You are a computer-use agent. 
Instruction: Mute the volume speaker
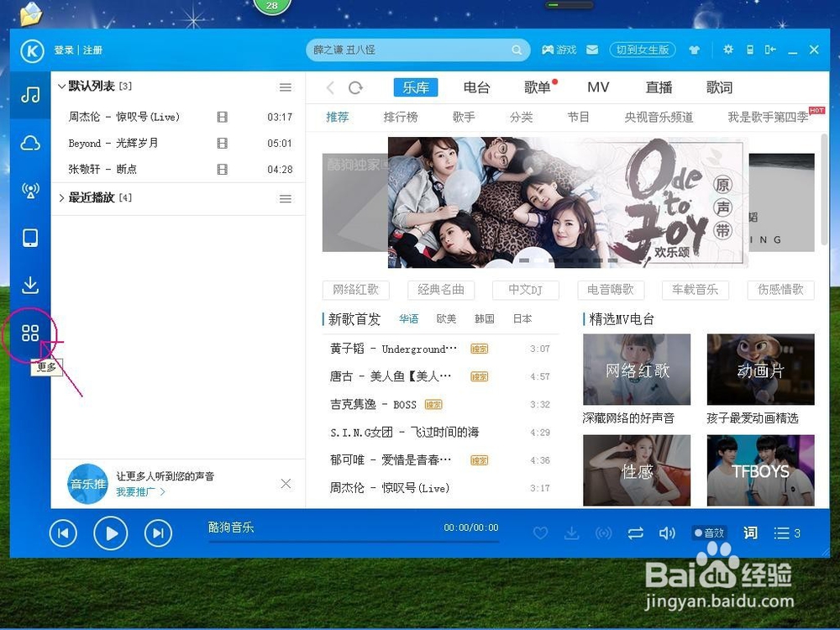click(667, 533)
